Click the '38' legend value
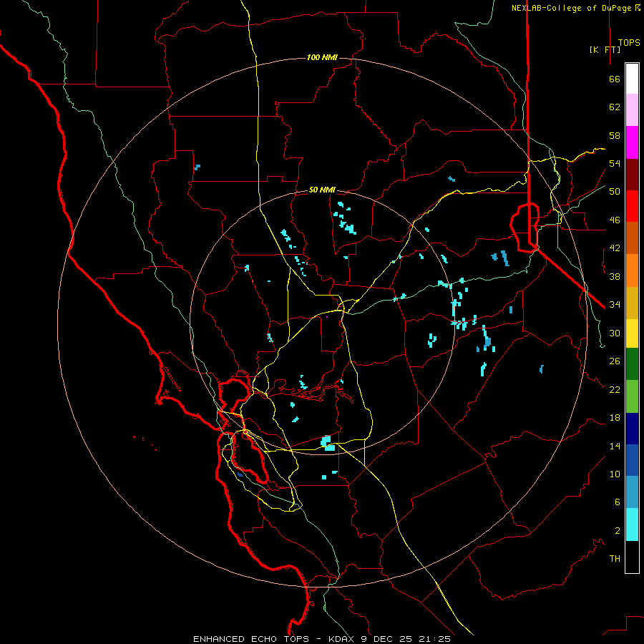This screenshot has width=644, height=644. pos(615,276)
